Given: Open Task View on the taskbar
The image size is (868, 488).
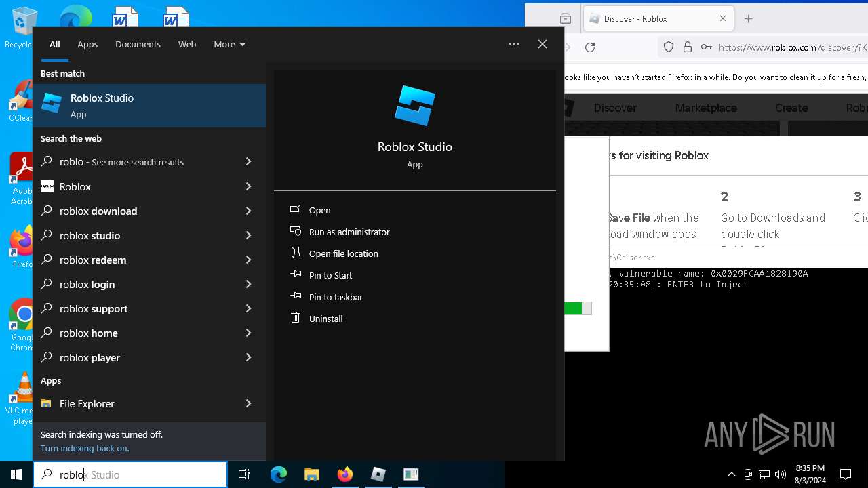Looking at the screenshot, I should [245, 474].
